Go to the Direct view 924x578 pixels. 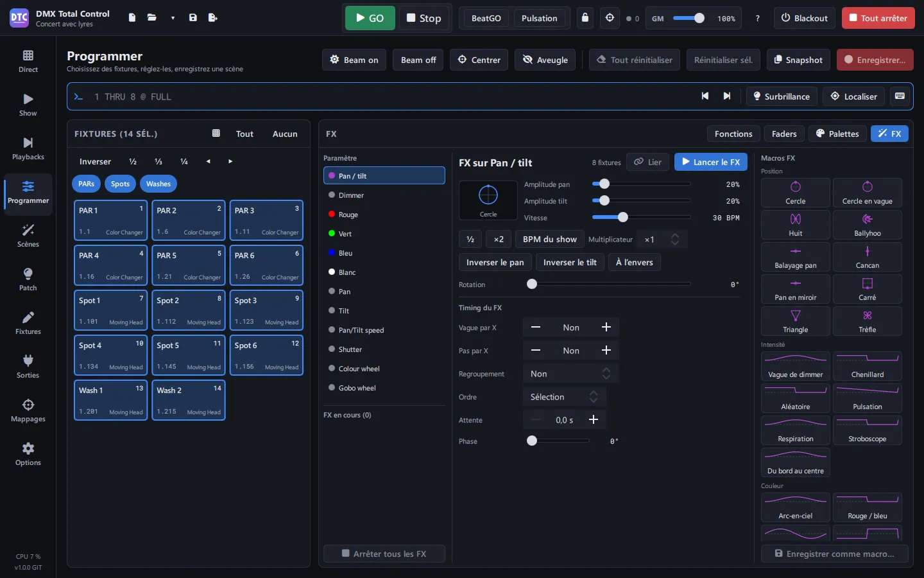(x=28, y=61)
